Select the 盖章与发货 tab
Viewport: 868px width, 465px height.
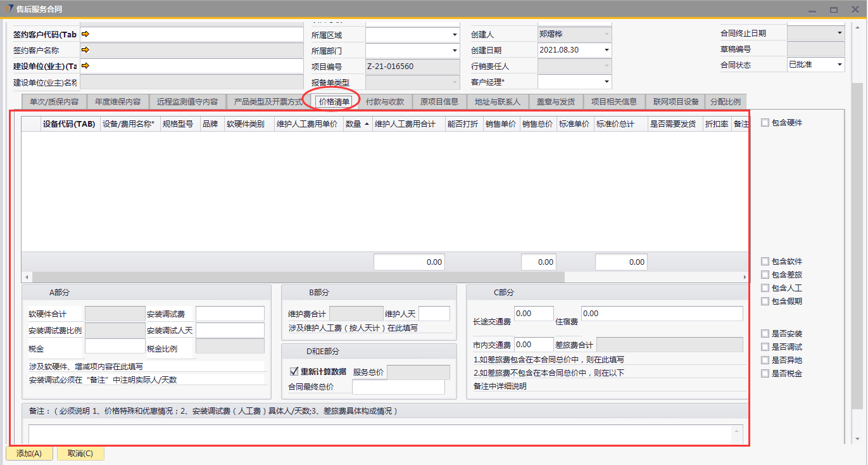tap(556, 101)
